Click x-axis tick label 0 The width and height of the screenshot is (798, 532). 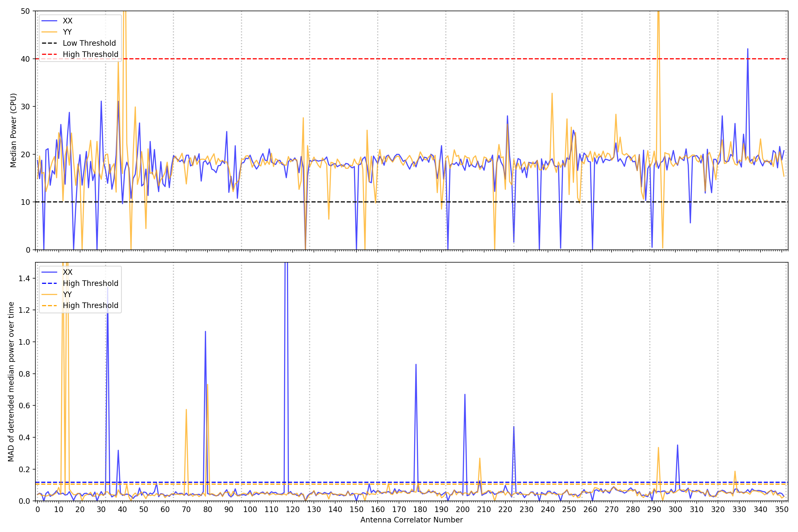tap(38, 510)
